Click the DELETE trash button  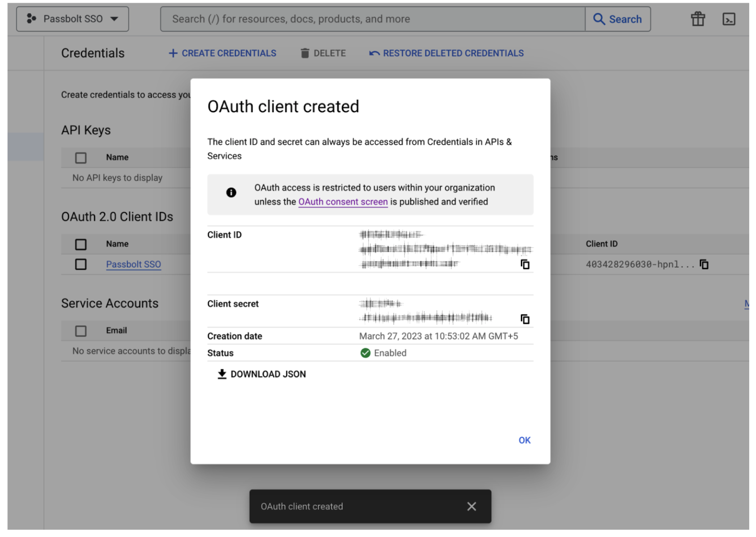[323, 53]
